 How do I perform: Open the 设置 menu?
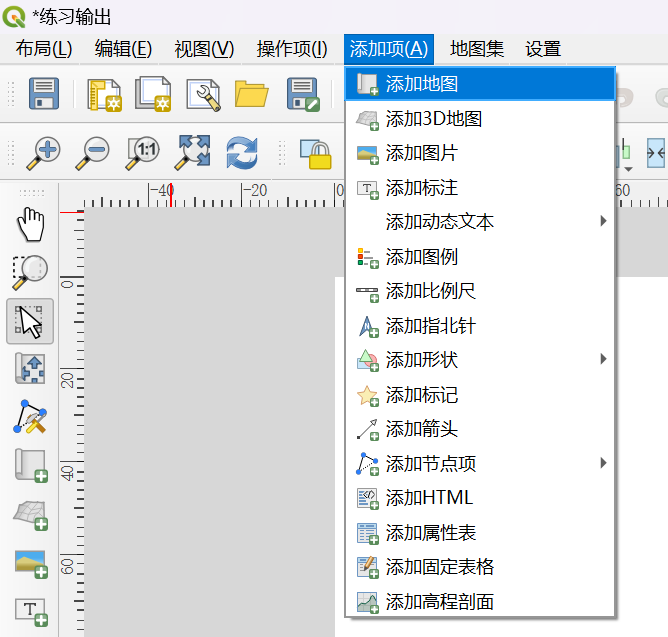tap(543, 49)
